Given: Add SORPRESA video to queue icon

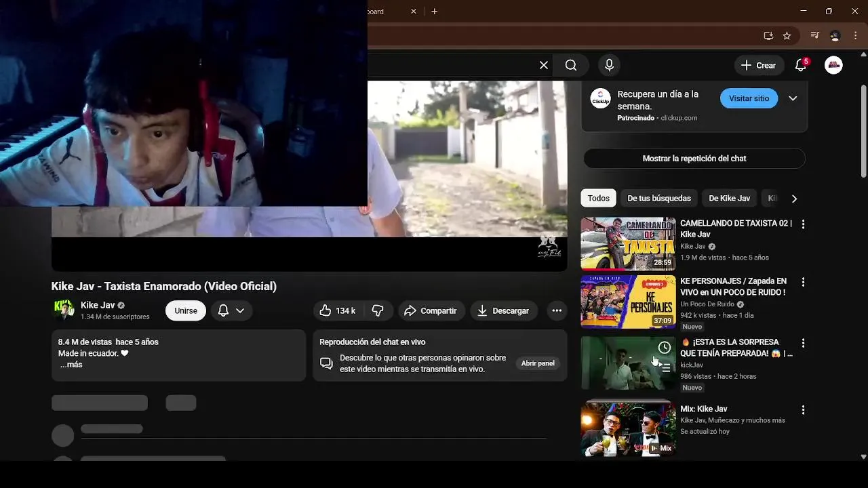Looking at the screenshot, I should click(665, 368).
